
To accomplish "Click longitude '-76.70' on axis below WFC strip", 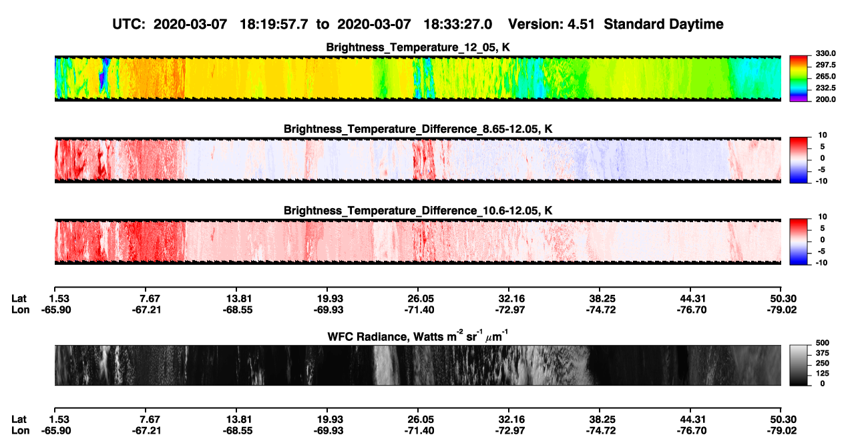I will [691, 431].
